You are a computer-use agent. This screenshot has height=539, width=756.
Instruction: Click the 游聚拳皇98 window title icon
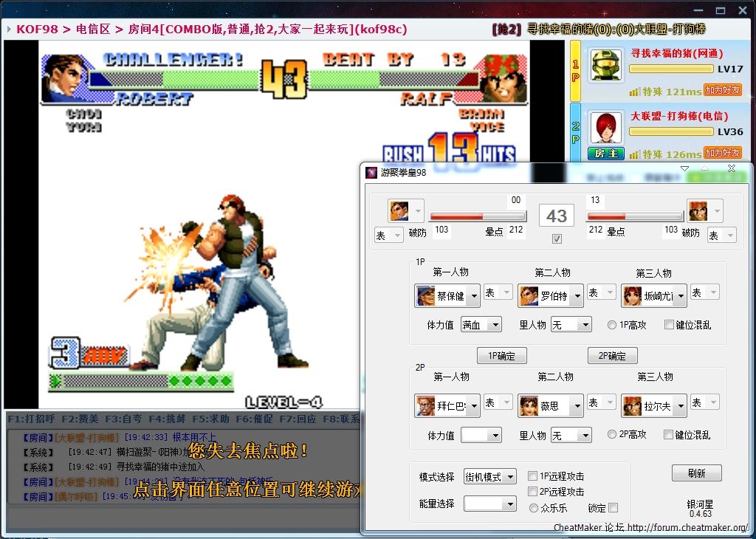point(371,172)
